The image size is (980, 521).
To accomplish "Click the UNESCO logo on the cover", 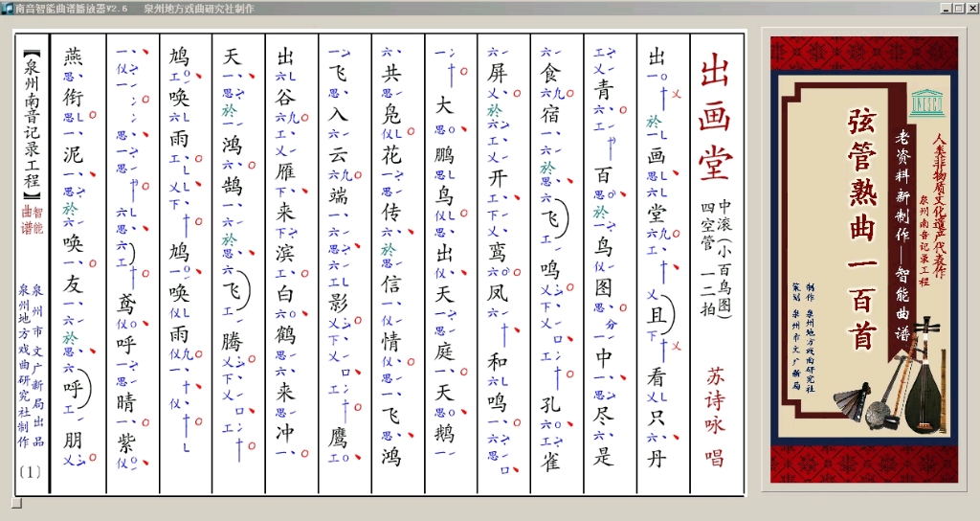I will click(926, 102).
